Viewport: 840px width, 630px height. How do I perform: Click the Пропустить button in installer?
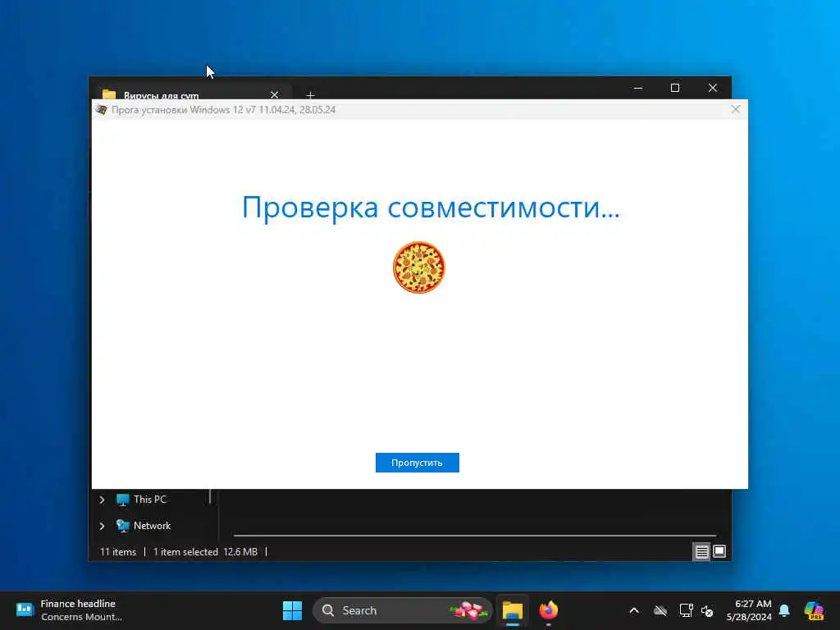click(x=417, y=463)
